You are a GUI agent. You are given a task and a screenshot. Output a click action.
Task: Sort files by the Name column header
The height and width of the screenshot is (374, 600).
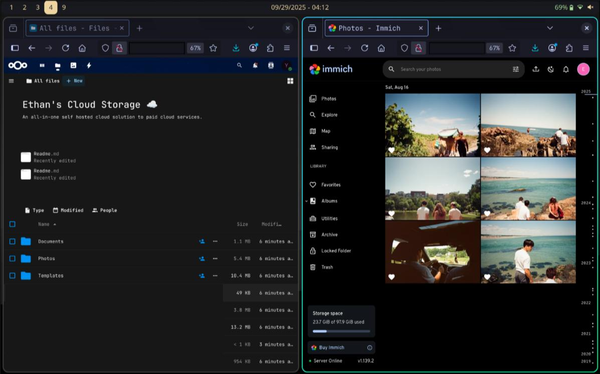(47, 224)
